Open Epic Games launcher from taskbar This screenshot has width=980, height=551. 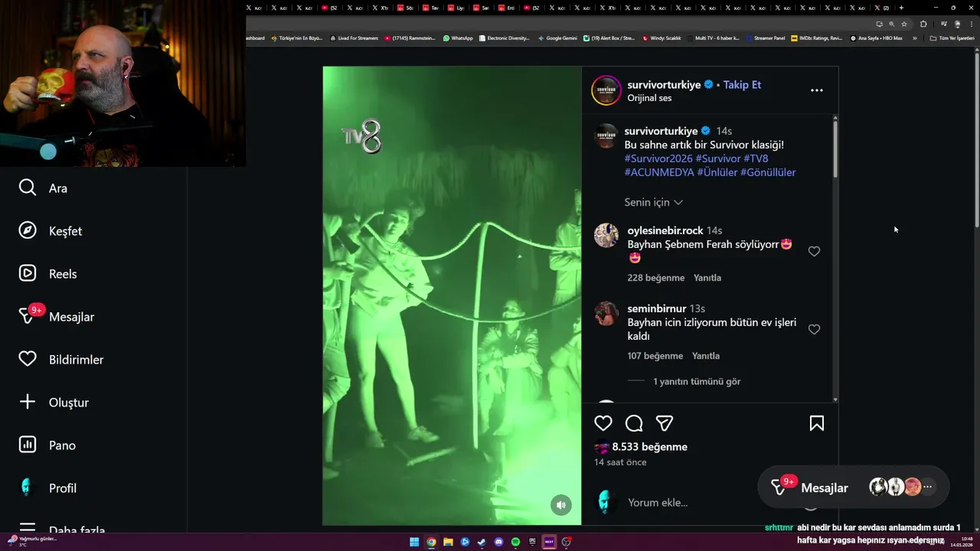(532, 542)
